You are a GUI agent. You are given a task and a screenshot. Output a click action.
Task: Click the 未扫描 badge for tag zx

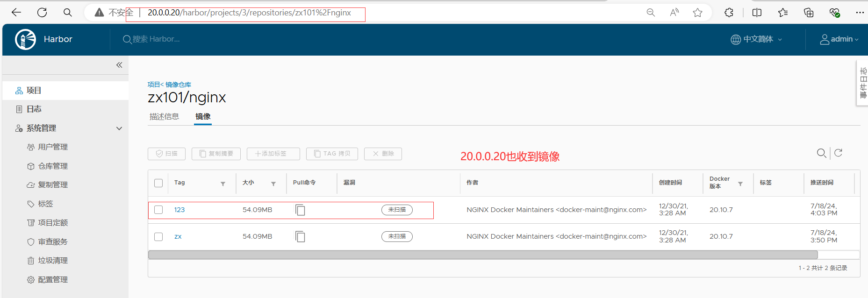point(397,237)
